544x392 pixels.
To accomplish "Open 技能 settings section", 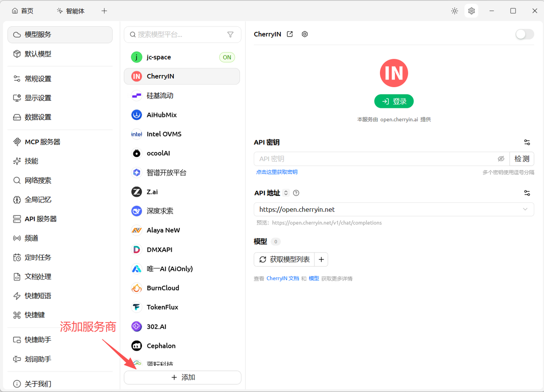I will tap(60, 161).
